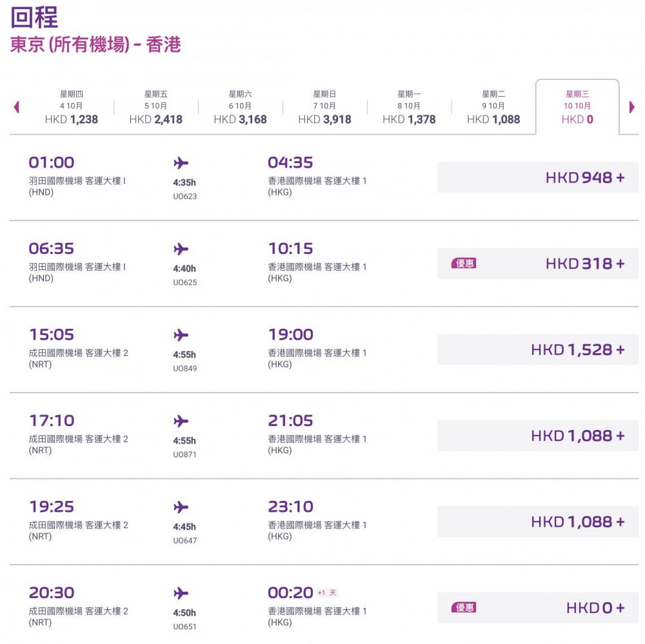
Task: Click airplane icon for flight UO623
Action: tap(181, 163)
